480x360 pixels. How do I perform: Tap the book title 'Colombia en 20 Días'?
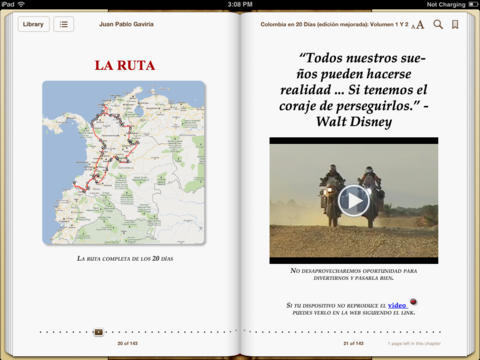click(x=334, y=24)
